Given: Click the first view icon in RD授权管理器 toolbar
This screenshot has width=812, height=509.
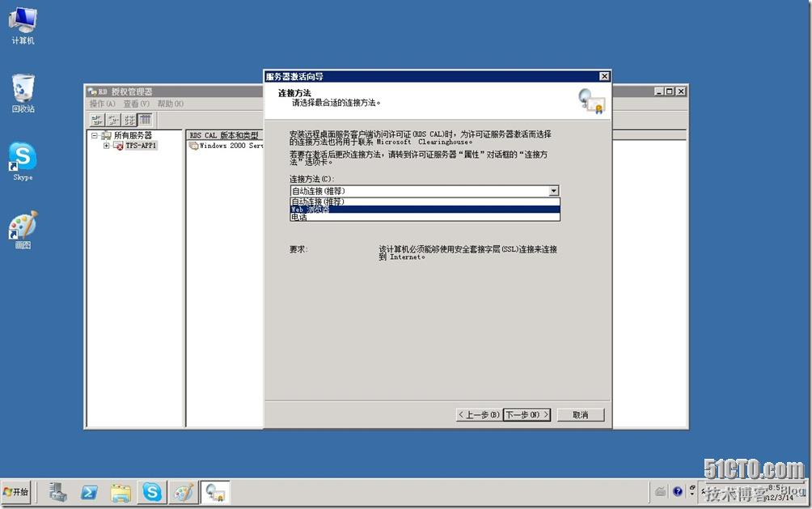Looking at the screenshot, I should click(x=97, y=120).
